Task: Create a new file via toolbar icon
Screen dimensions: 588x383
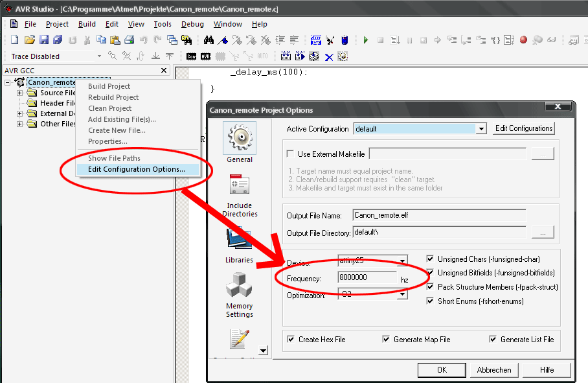Action: click(x=15, y=40)
